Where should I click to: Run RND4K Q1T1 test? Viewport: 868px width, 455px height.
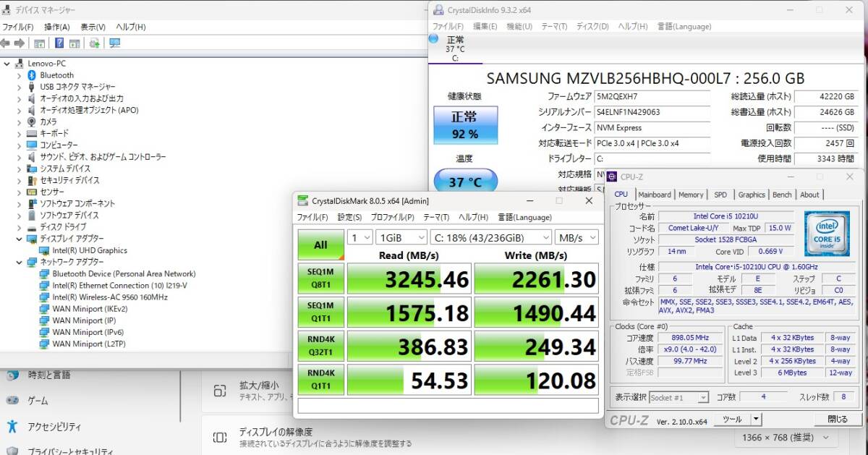click(x=320, y=379)
